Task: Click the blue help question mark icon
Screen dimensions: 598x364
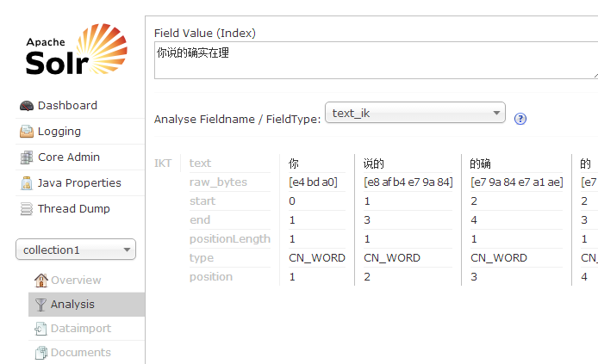Action: (x=520, y=119)
